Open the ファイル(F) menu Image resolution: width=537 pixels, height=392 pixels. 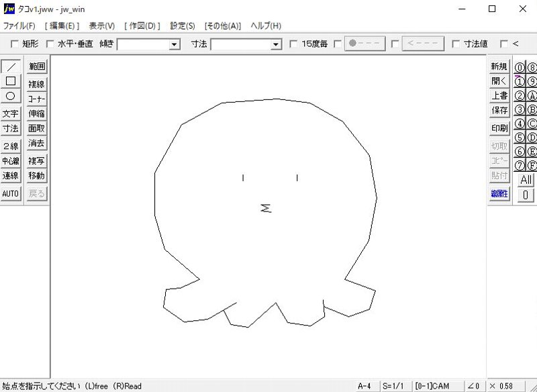click(19, 26)
